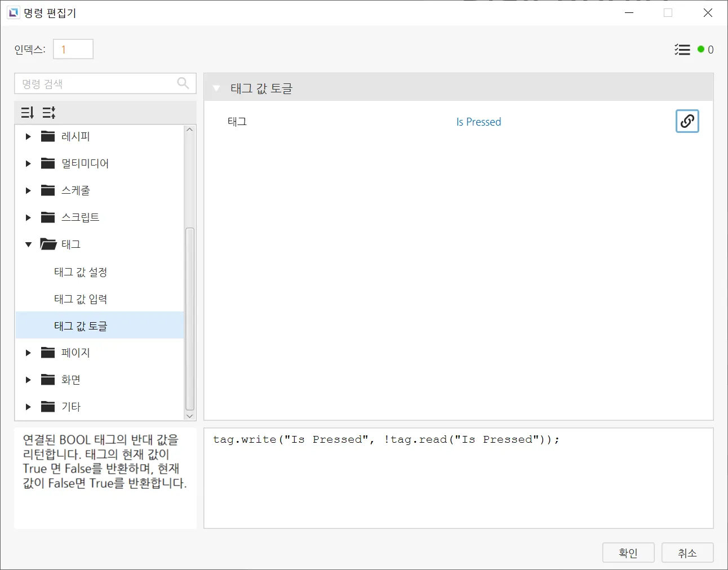Click the expand-all tree icon
This screenshot has height=570, width=728.
[27, 113]
